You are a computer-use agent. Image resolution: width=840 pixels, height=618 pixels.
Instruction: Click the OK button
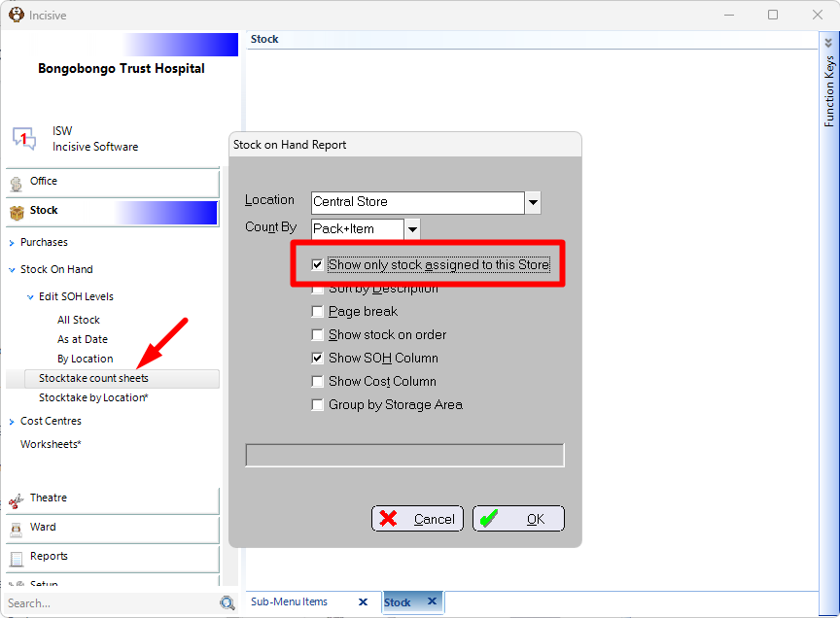[x=518, y=518]
